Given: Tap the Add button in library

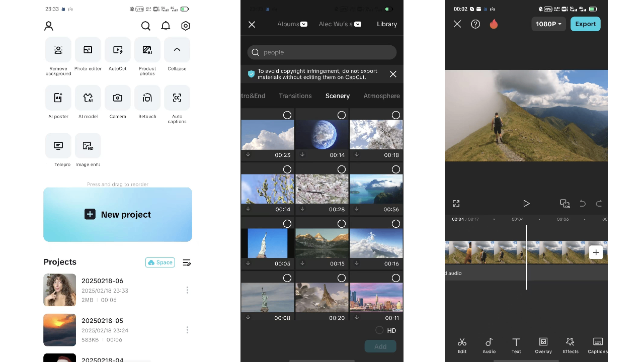Looking at the screenshot, I should [380, 346].
